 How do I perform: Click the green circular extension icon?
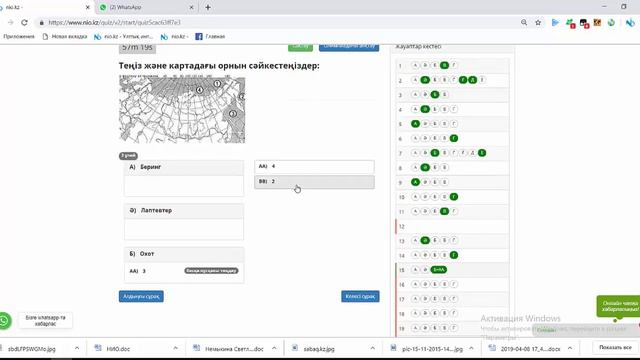pyautogui.click(x=611, y=22)
